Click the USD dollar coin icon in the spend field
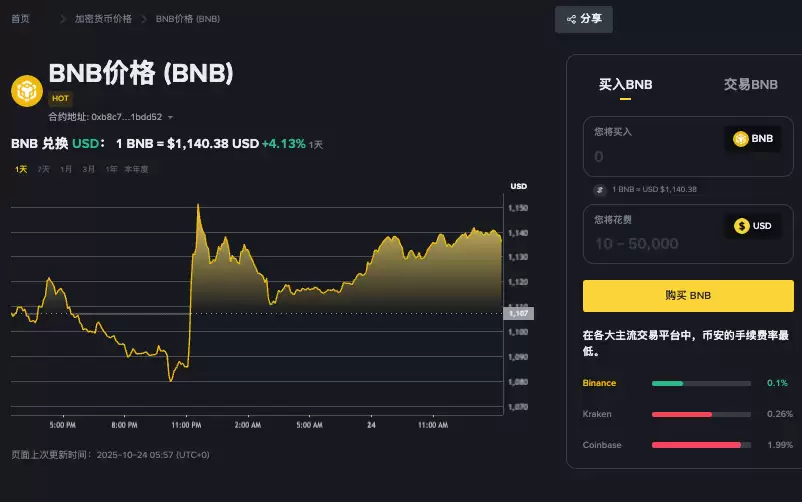The height and width of the screenshot is (502, 802). [x=741, y=226]
